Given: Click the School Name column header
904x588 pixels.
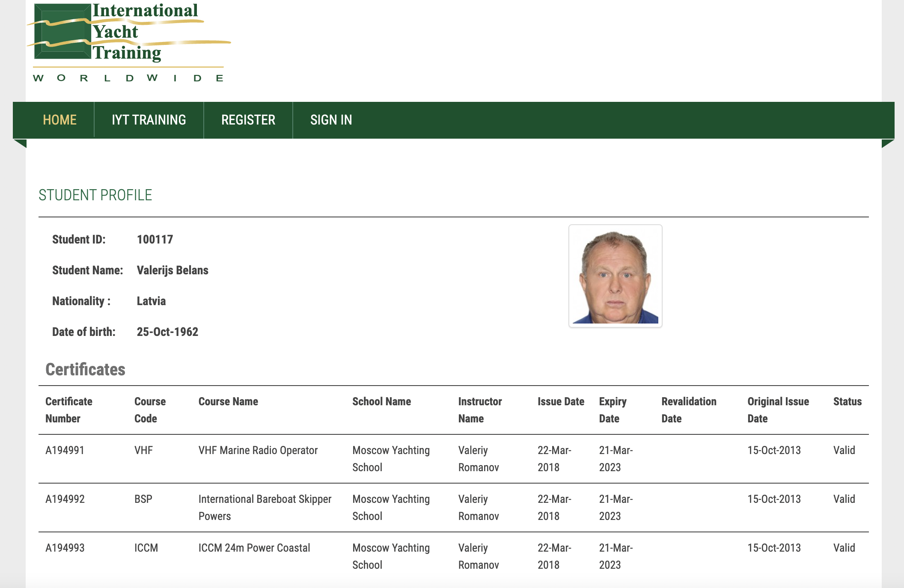Looking at the screenshot, I should point(381,401).
